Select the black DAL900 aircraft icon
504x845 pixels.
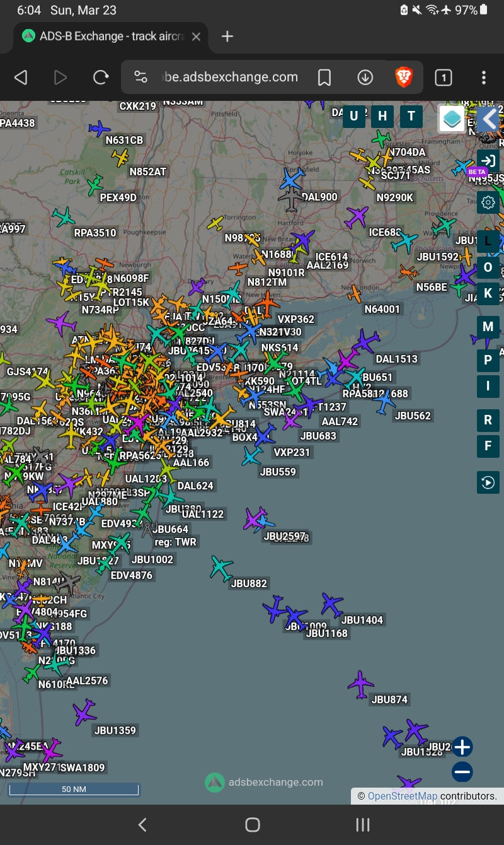coord(291,200)
